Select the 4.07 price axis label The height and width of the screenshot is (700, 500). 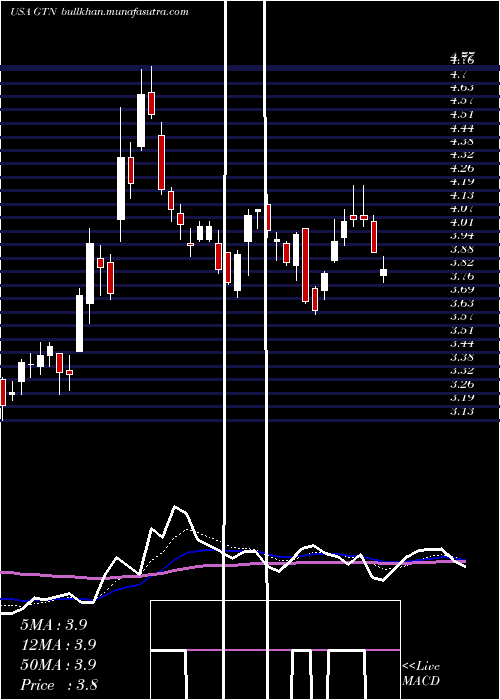[x=462, y=208]
